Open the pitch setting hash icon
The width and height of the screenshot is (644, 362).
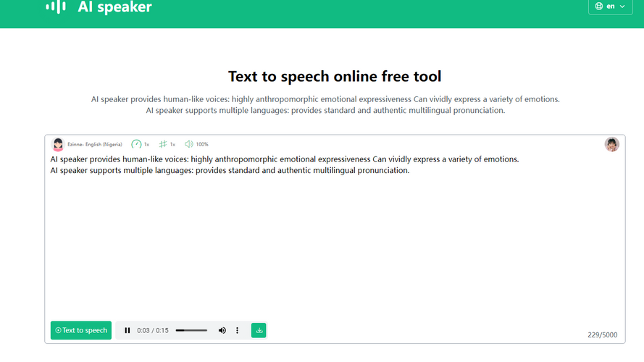[163, 144]
